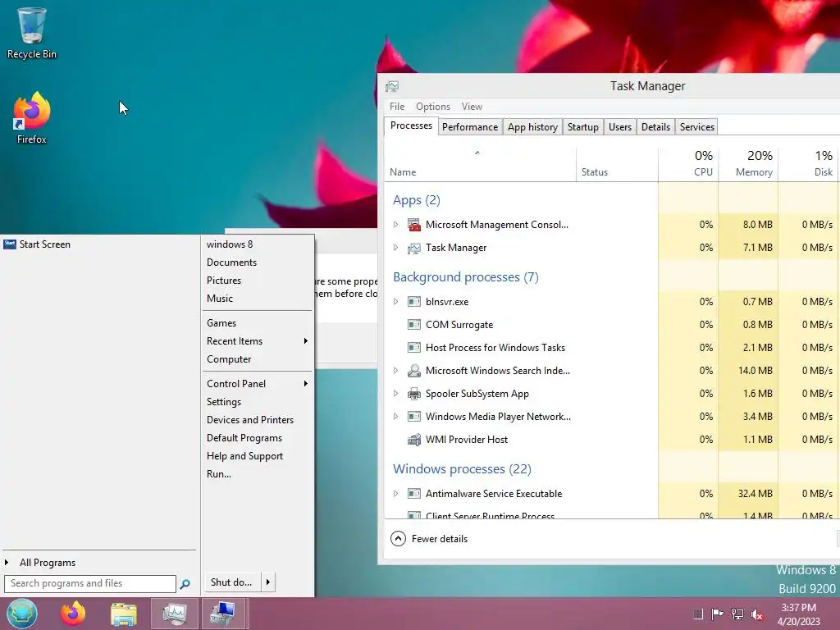Viewport: 840px width, 630px height.
Task: Click the WMI Provider Host icon
Action: click(x=414, y=440)
